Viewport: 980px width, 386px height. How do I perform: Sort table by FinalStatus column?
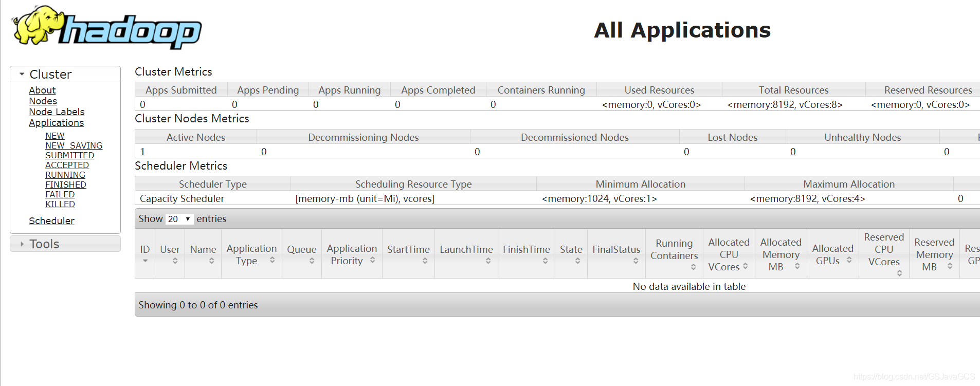click(616, 254)
